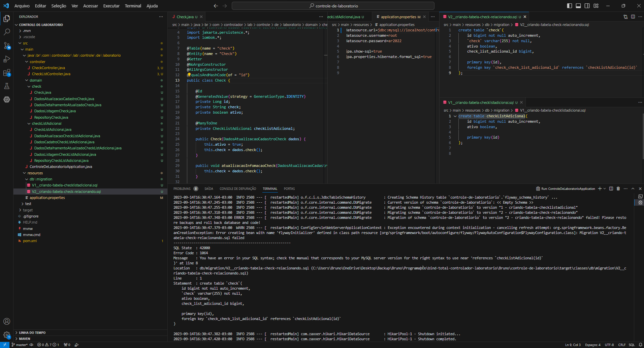
Task: Toggle primary side bar visibility
Action: coord(569,6)
